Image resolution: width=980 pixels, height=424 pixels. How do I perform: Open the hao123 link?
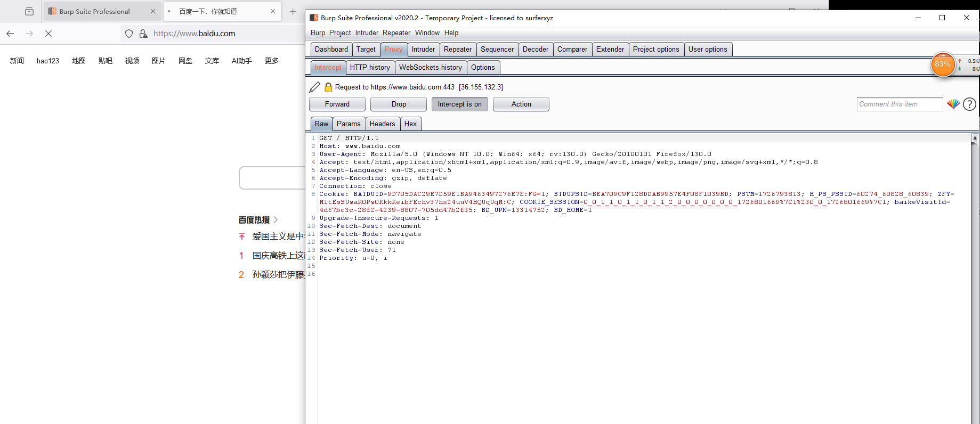pyautogui.click(x=48, y=61)
